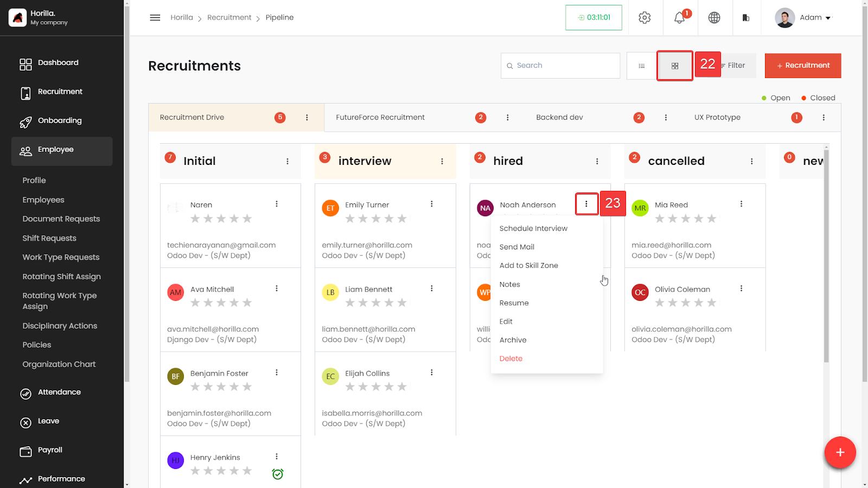This screenshot has height=488, width=868.
Task: Open the language globe selector
Action: click(714, 17)
